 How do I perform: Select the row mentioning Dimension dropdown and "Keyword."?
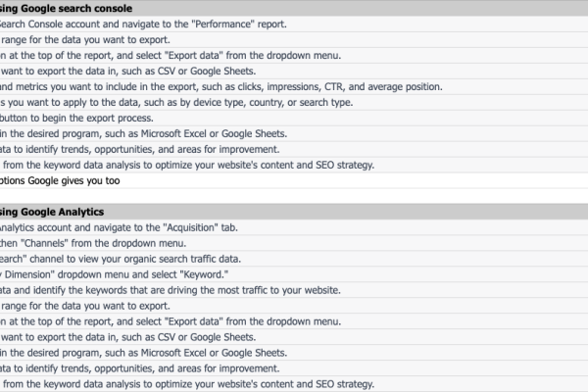294,274
